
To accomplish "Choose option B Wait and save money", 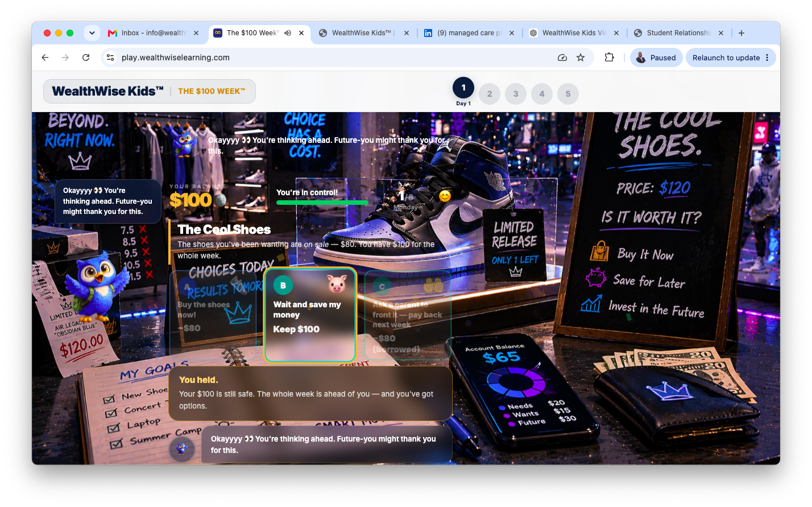I will [310, 315].
